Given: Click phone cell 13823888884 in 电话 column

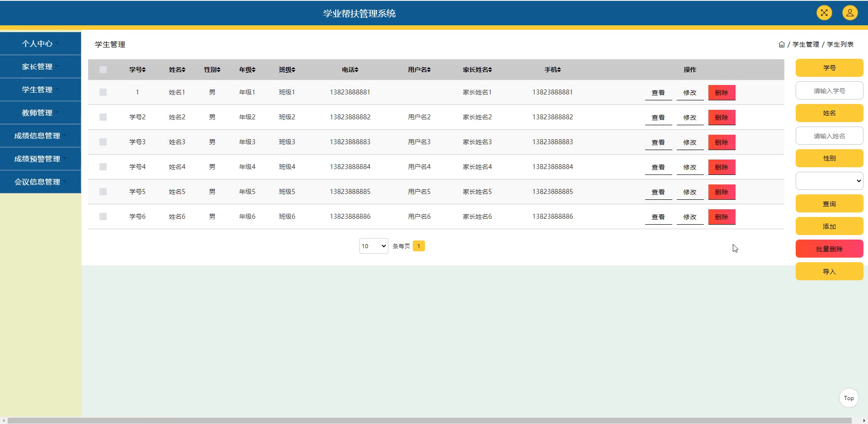Looking at the screenshot, I should point(350,167).
